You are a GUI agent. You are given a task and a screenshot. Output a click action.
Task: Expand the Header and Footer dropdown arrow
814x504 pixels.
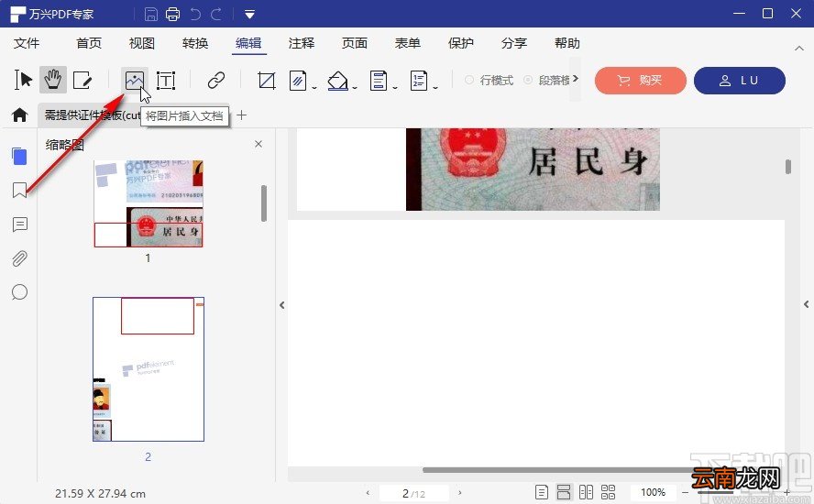395,88
